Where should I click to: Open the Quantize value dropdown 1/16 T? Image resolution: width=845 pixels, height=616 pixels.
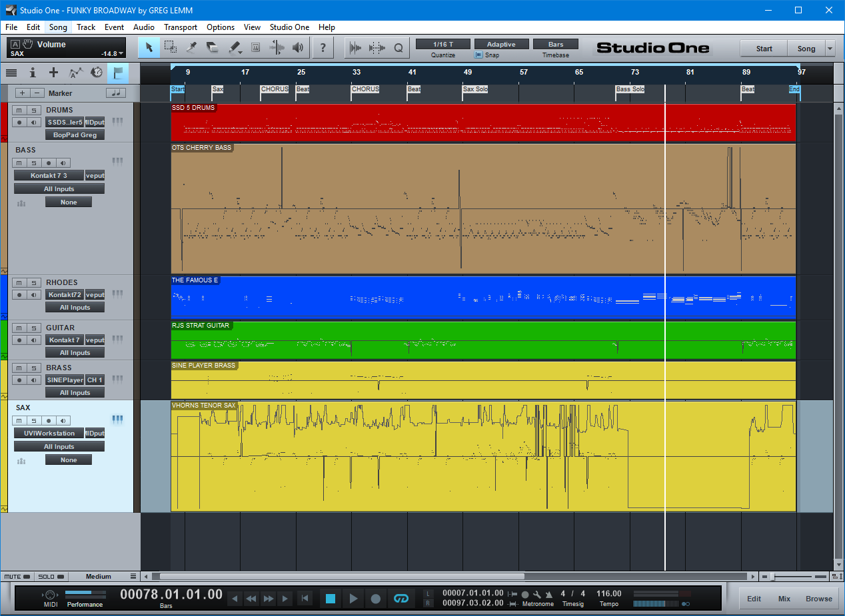(442, 44)
